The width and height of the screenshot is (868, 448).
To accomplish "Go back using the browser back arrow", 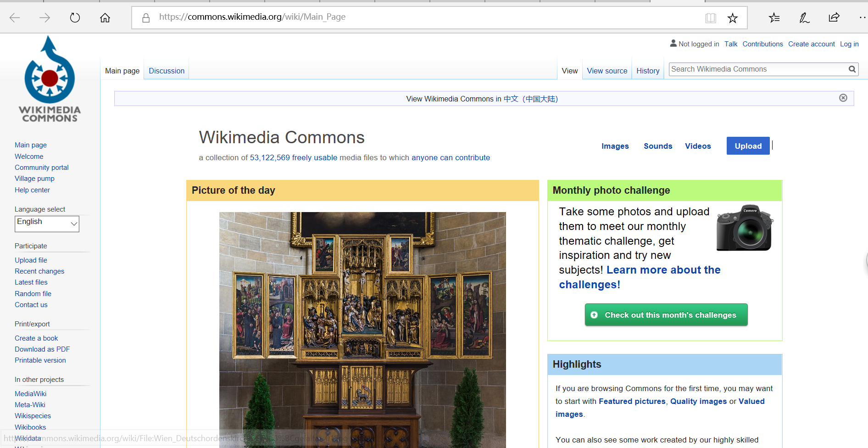I will (15, 18).
